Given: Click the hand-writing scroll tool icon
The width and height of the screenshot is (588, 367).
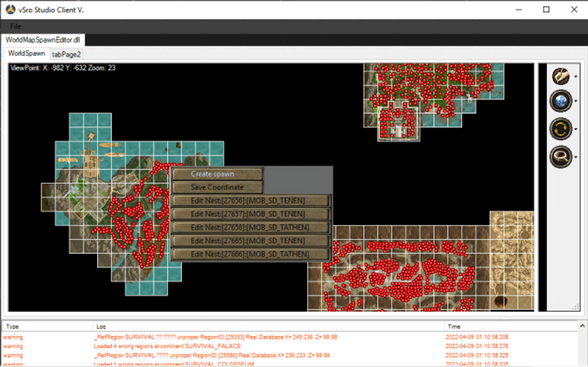Looking at the screenshot, I should (x=560, y=76).
